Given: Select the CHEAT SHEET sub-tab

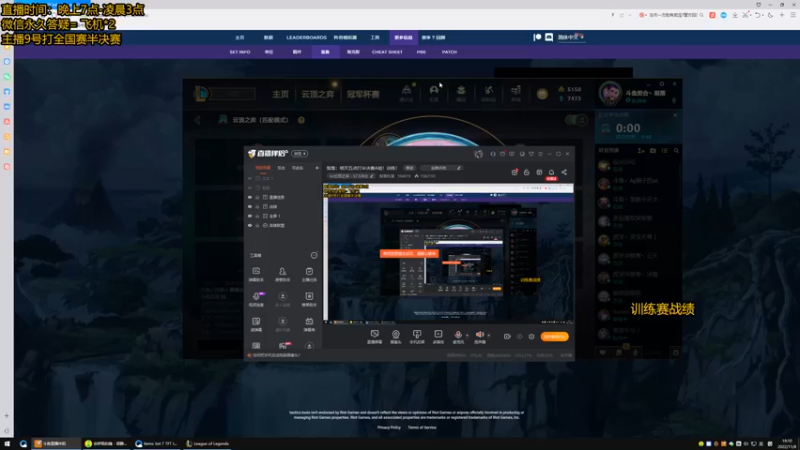Looking at the screenshot, I should click(x=387, y=52).
